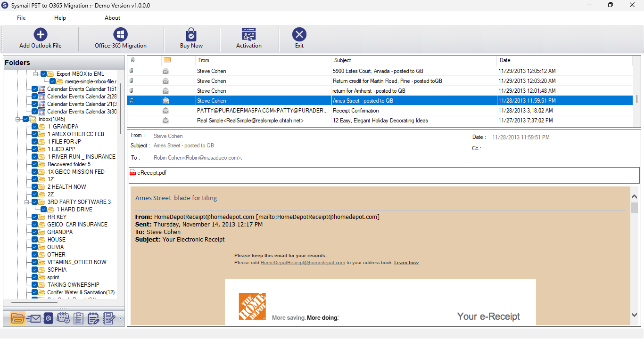Select the Conifer Water & Sanitation(12) folder
The width and height of the screenshot is (644, 339).
pyautogui.click(x=81, y=292)
